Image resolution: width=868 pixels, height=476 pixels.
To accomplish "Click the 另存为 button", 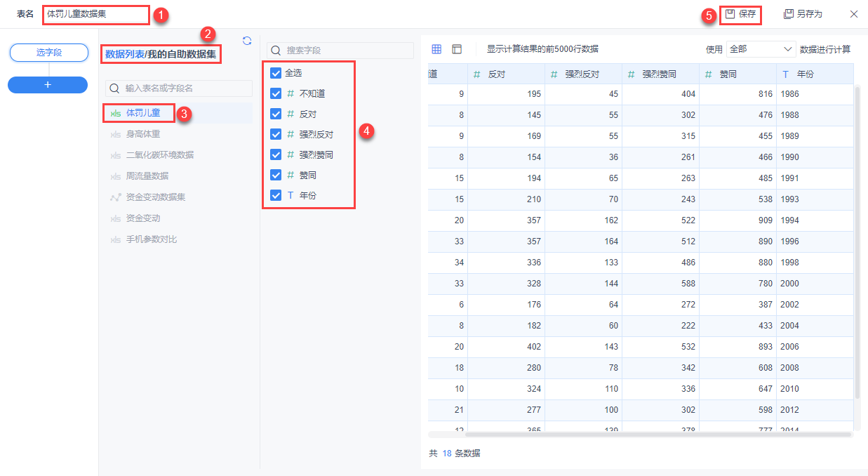I will pos(803,14).
